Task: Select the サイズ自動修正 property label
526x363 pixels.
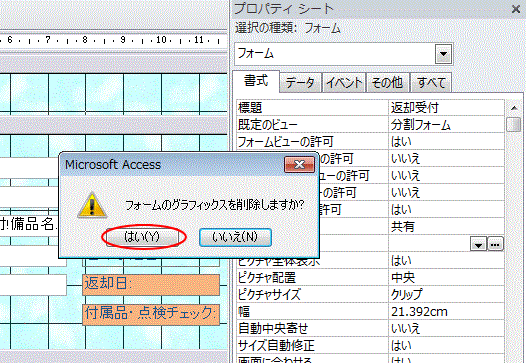Action: (x=312, y=346)
